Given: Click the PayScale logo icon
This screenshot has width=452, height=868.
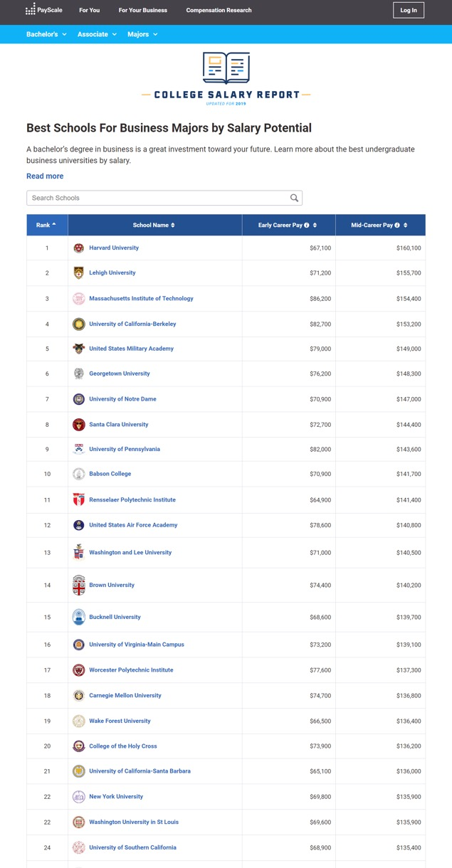Looking at the screenshot, I should (x=31, y=10).
